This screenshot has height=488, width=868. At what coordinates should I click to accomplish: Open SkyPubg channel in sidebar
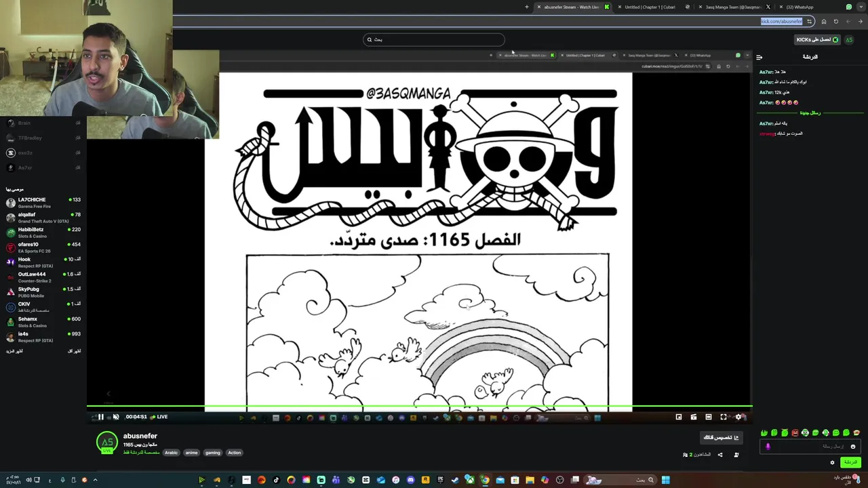coord(43,292)
